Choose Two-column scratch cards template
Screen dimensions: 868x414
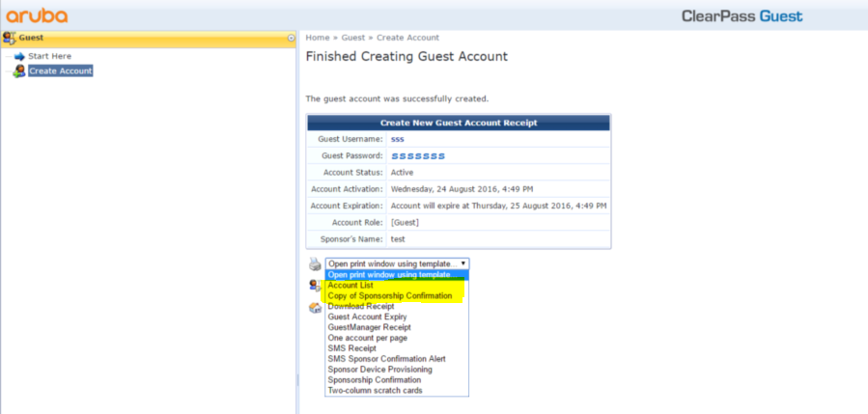[397, 390]
